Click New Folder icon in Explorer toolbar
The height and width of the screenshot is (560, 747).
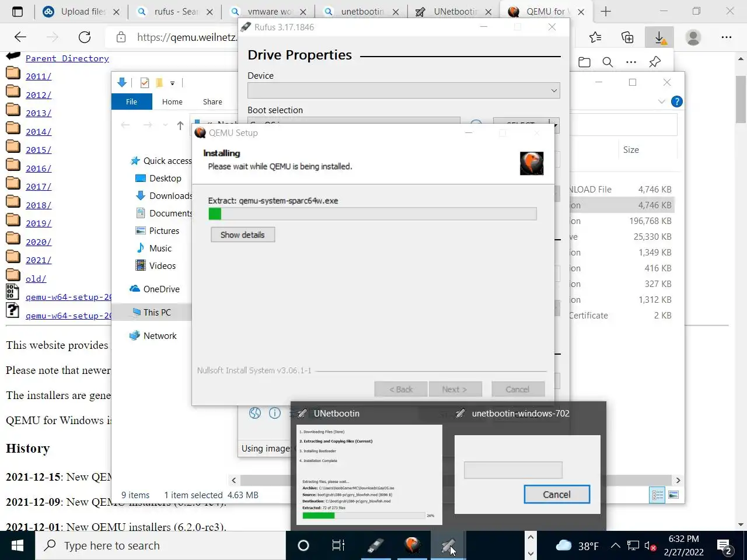point(159,83)
